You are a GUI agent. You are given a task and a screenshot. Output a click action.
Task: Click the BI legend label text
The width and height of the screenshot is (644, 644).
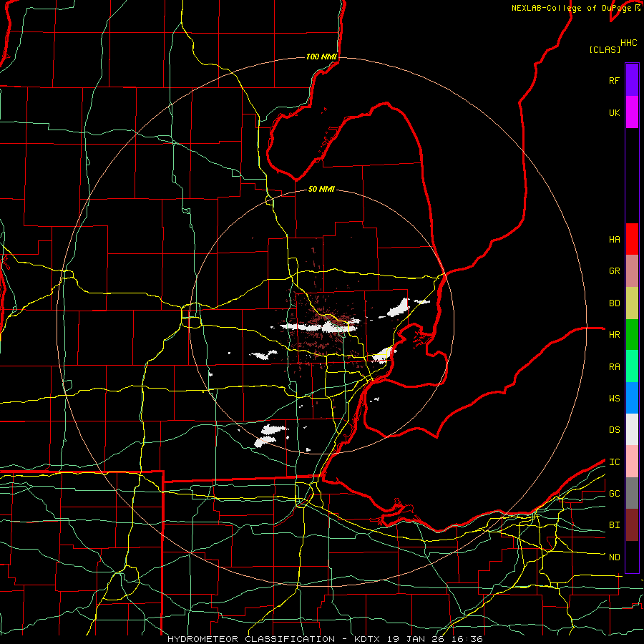pos(615,525)
